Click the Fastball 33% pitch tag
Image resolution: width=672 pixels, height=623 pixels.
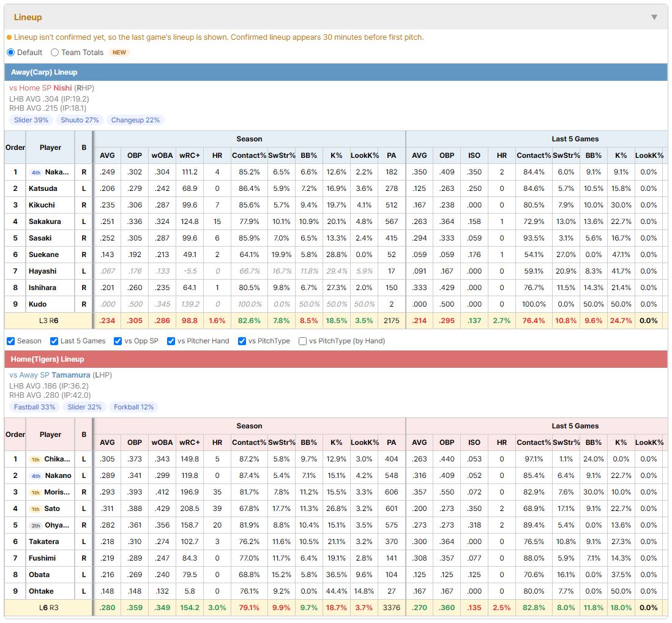click(x=35, y=407)
